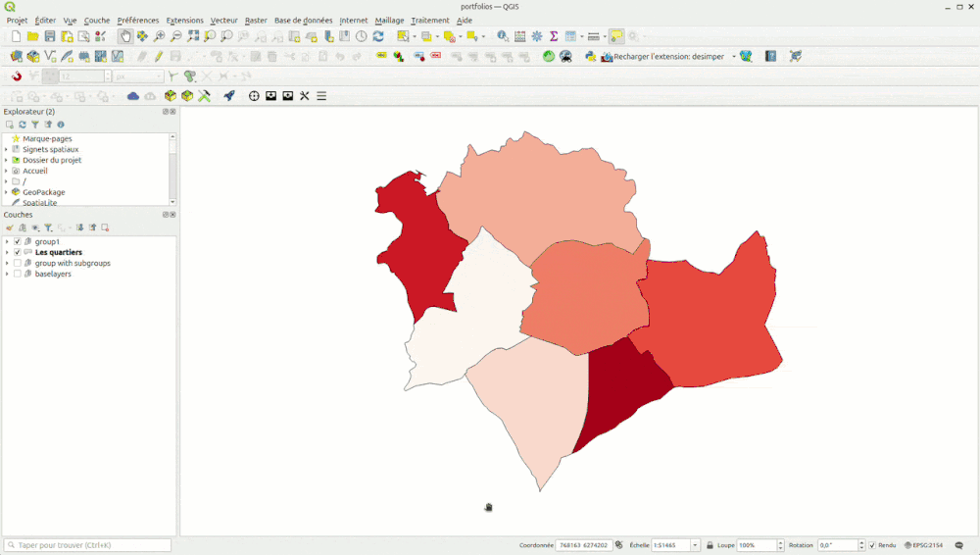Image resolution: width=980 pixels, height=555 pixels.
Task: Open layer styling panel in Couches toolbar
Action: (10, 227)
